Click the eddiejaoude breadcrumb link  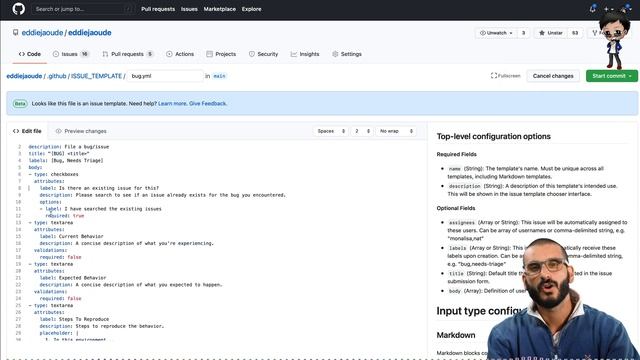(x=24, y=76)
